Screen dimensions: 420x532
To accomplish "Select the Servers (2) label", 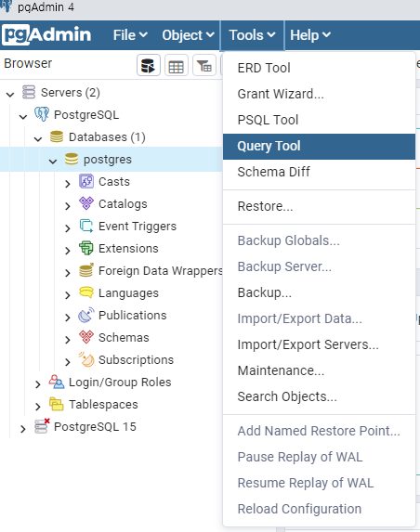I will [71, 93].
